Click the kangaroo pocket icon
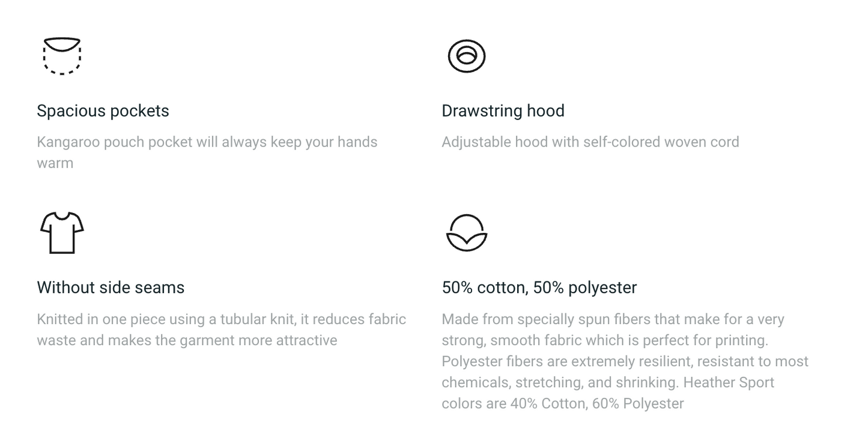868x440 pixels. click(x=62, y=56)
